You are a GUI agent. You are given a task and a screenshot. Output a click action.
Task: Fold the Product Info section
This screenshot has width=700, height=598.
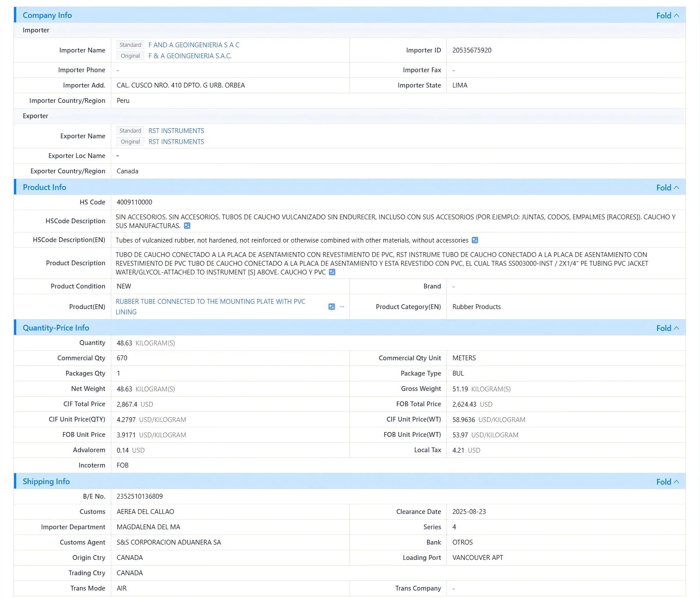[x=668, y=188]
